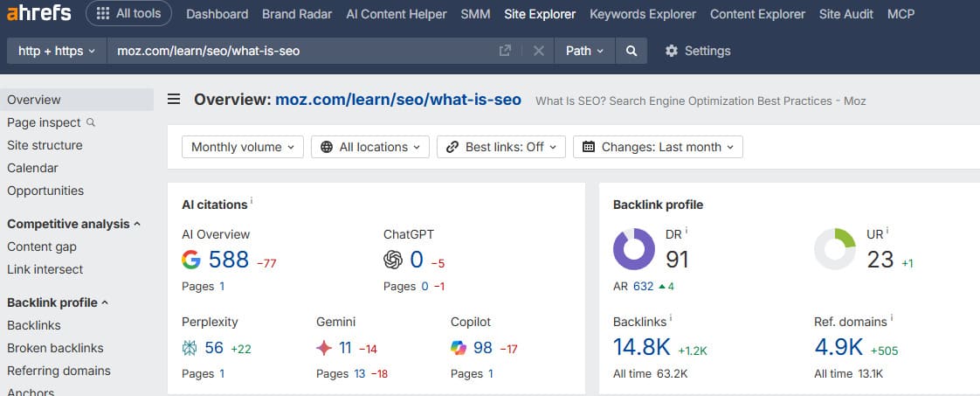Open Backlinks report in sidebar
Image resolution: width=980 pixels, height=396 pixels.
pyautogui.click(x=34, y=325)
